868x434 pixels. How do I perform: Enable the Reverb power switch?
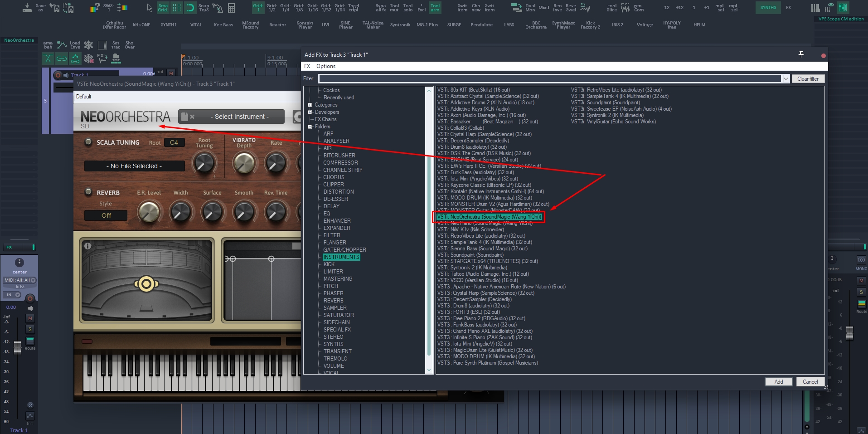(88, 192)
